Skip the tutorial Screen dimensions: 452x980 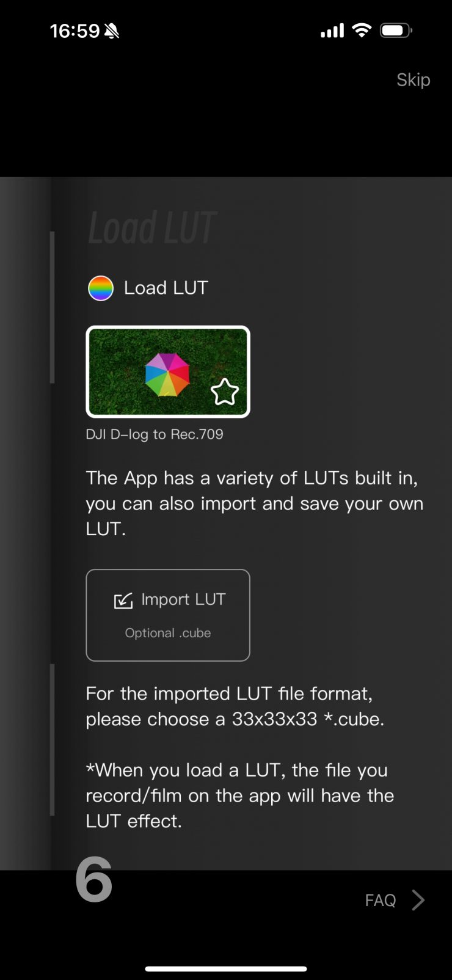click(x=414, y=80)
